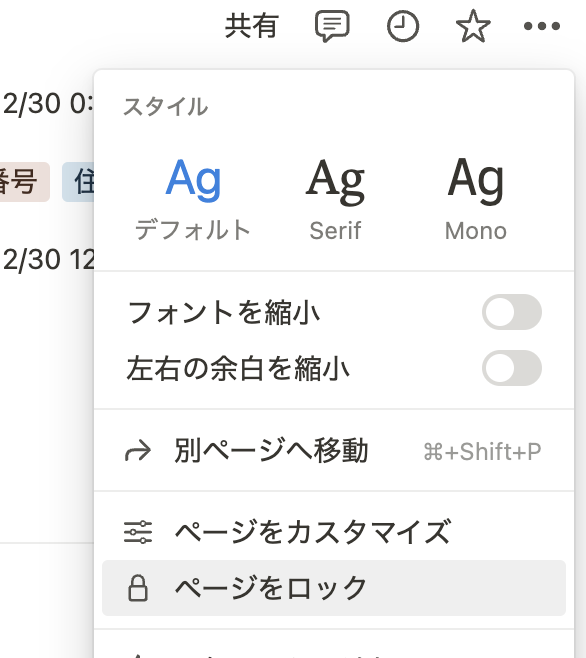Image resolution: width=586 pixels, height=658 pixels.
Task: Open the three-dot more options menu
Action: [542, 26]
